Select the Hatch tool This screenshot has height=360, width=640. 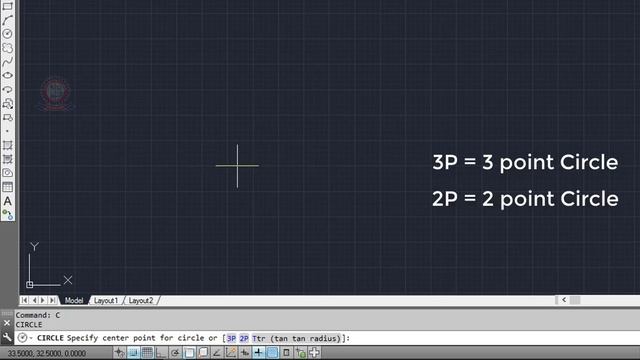click(x=7, y=145)
